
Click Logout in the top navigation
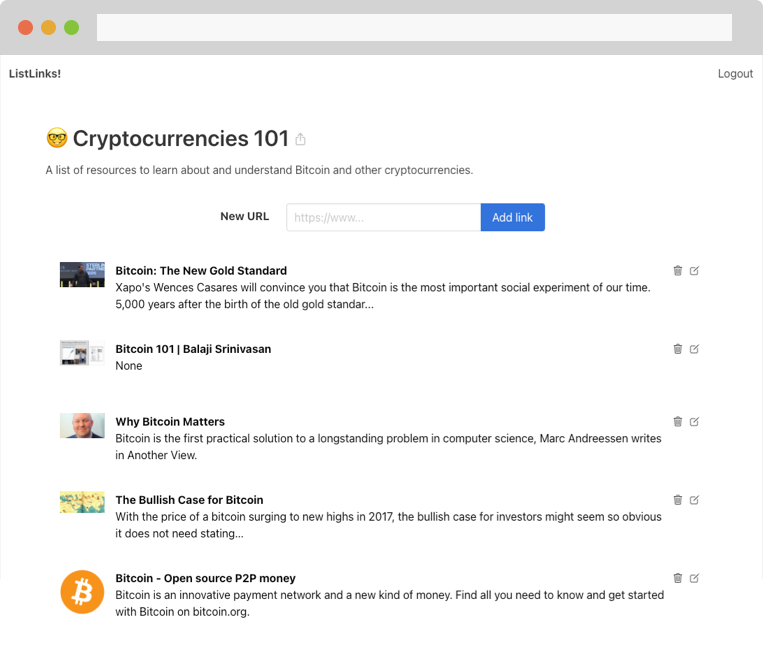point(735,74)
